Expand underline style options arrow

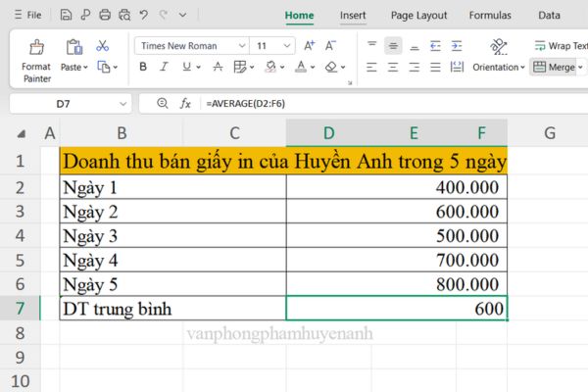198,68
